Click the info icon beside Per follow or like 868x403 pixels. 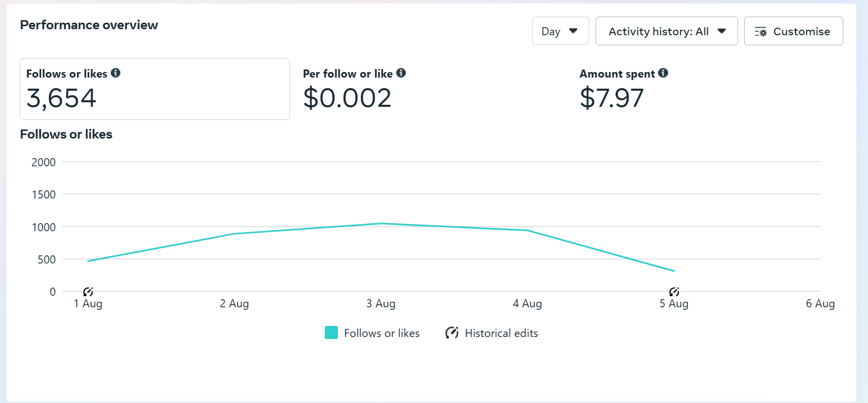[401, 73]
